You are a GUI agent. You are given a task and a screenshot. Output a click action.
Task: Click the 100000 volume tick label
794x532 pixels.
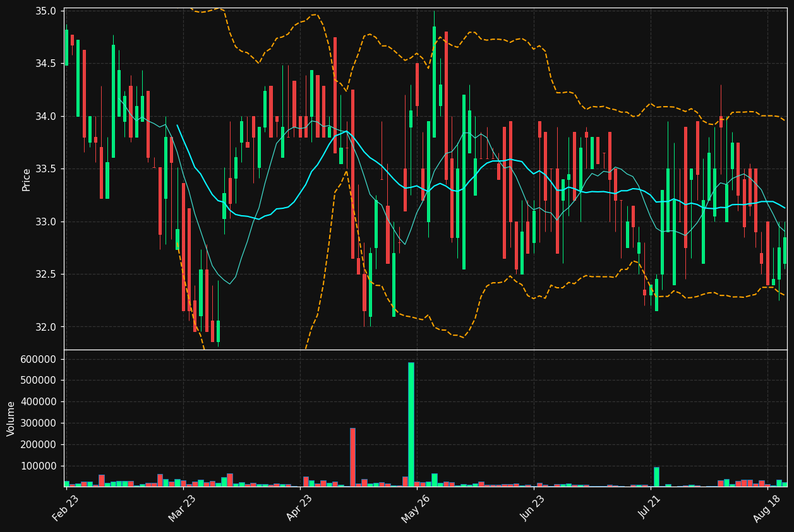[x=39, y=466]
